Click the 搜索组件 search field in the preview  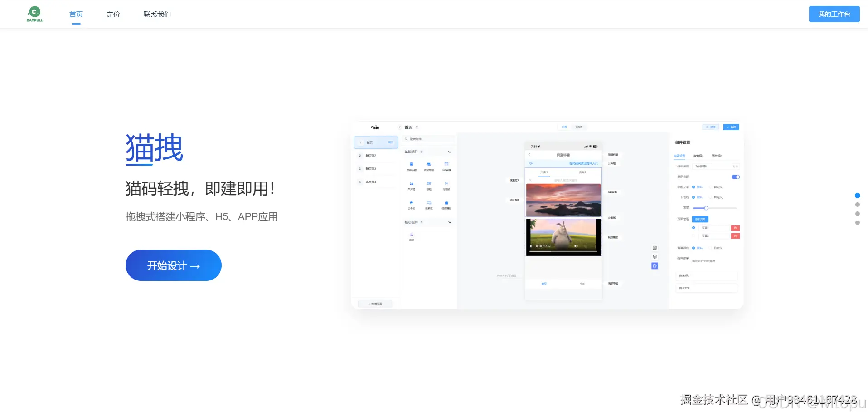coord(429,139)
